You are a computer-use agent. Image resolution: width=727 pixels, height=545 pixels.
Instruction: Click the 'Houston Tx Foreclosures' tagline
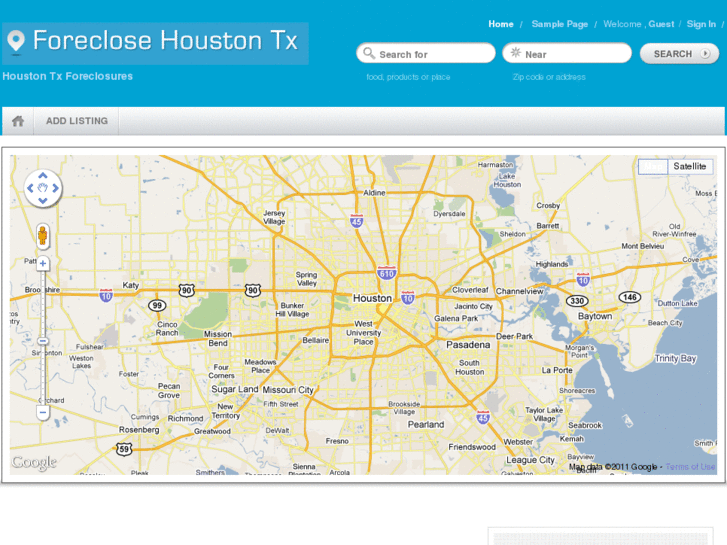(68, 76)
